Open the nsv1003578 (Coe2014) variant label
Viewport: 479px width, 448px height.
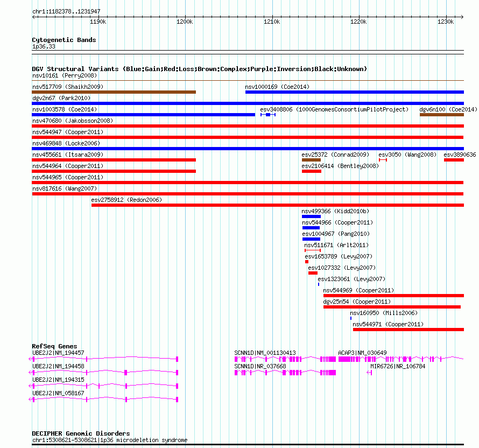click(x=65, y=109)
